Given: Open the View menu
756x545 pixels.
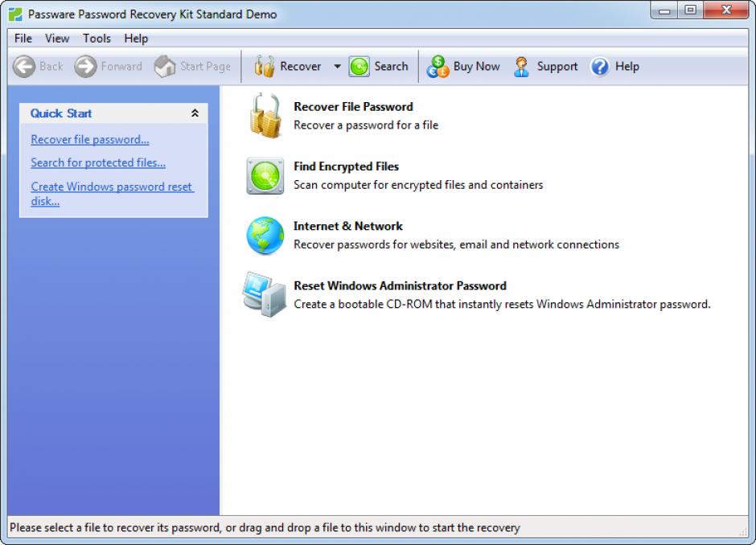Looking at the screenshot, I should click(57, 38).
